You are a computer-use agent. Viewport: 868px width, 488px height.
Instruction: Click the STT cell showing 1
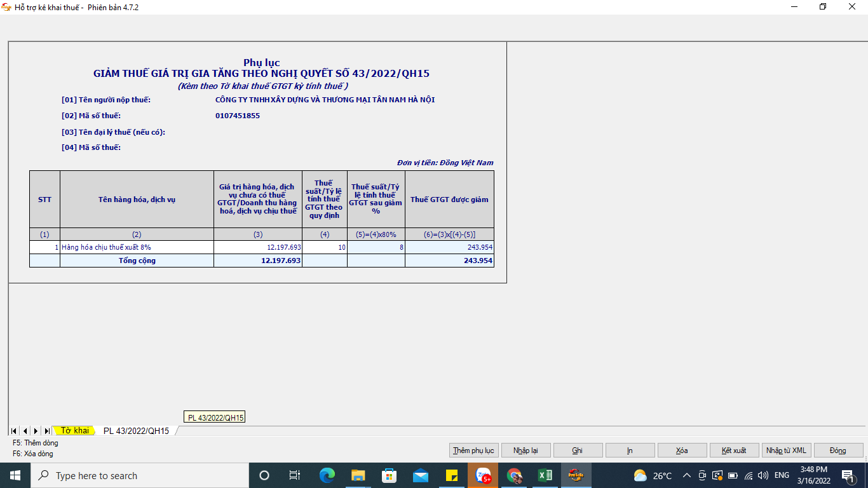point(44,247)
